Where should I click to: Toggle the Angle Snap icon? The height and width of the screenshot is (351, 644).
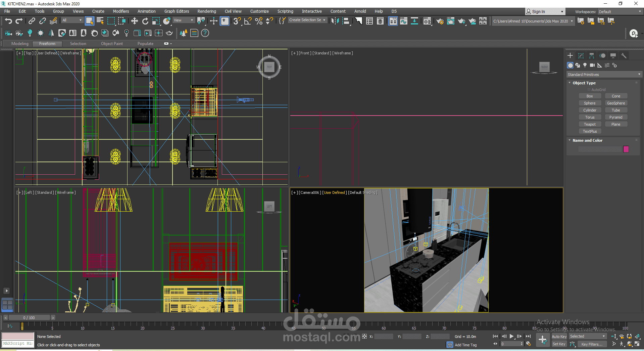[248, 21]
